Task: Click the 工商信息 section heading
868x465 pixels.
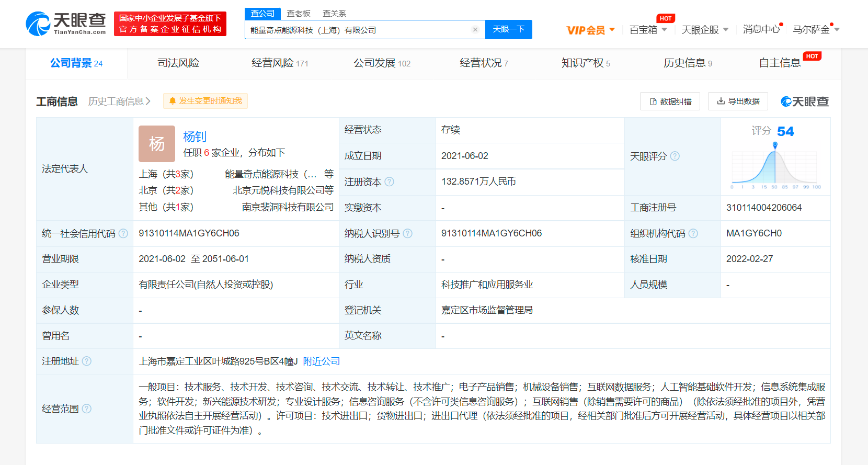Action: click(57, 101)
